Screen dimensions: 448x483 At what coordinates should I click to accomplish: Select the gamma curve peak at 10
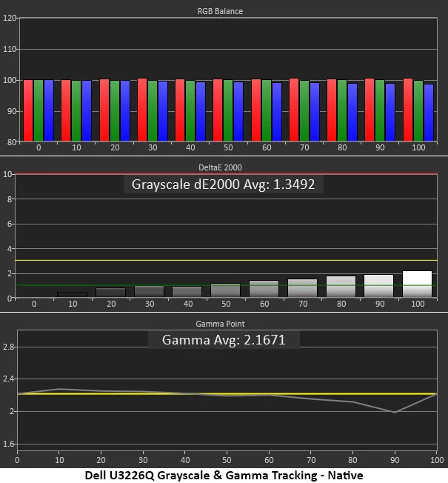pos(59,389)
